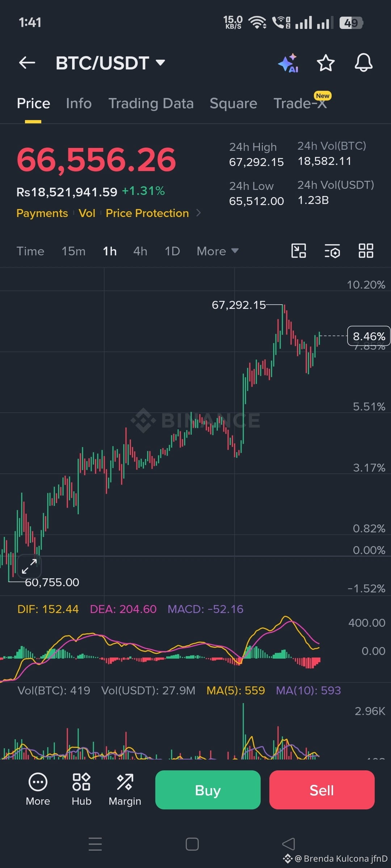
Task: Tap the MACD: -52.16 indicator label
Action: coord(205,609)
